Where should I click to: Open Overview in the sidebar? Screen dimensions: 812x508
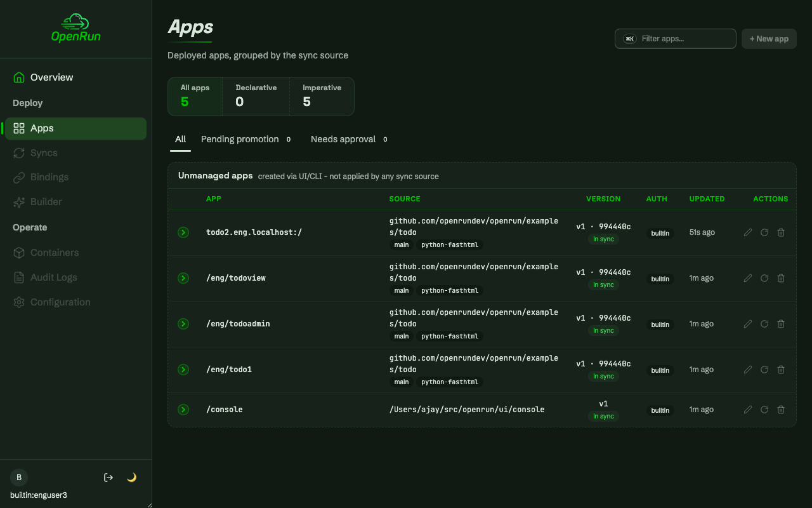(x=75, y=77)
